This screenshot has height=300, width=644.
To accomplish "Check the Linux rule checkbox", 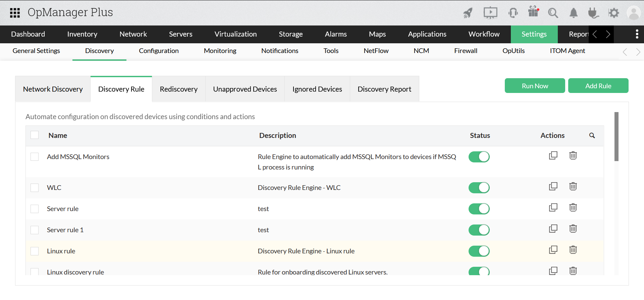I will click(35, 251).
